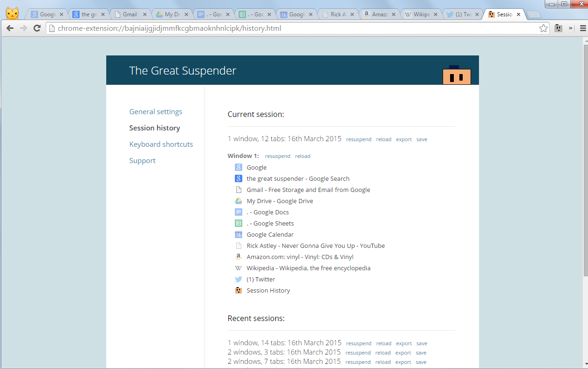The width and height of the screenshot is (588, 369).
Task: Close the Session History browser tab
Action: point(519,14)
